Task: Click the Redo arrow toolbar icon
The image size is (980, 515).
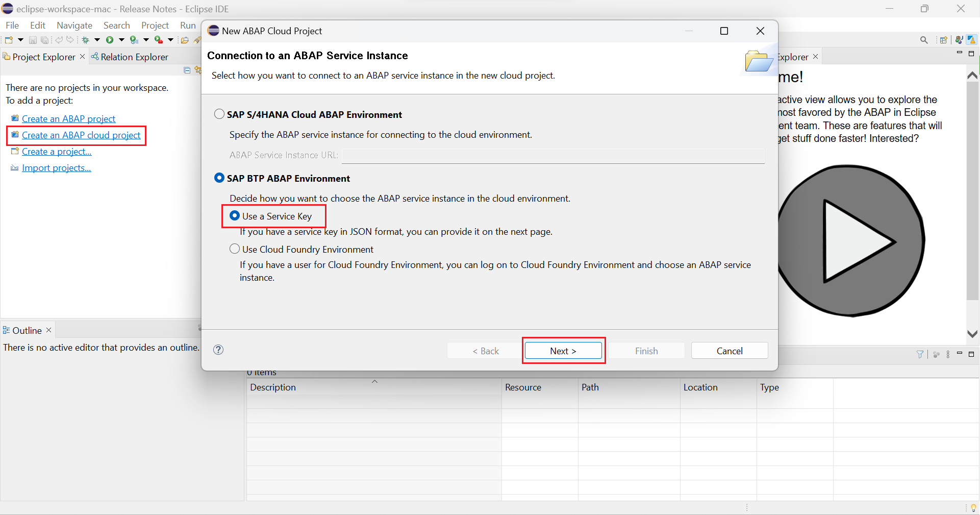Action: pos(70,40)
